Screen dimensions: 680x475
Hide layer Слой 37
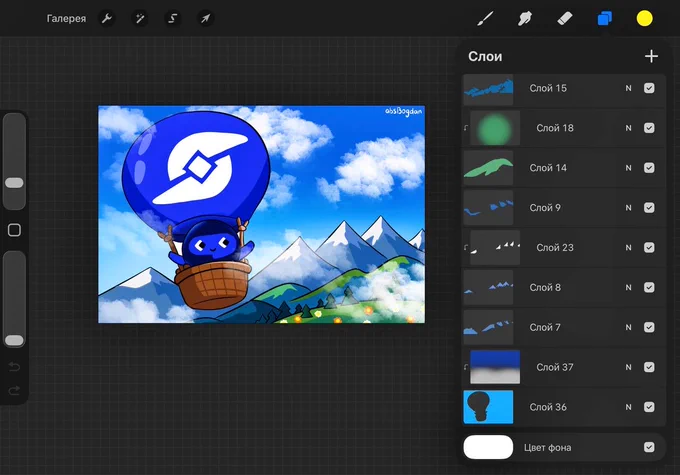coord(649,367)
